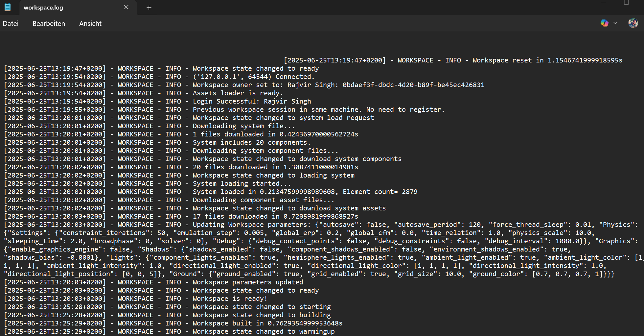Click the 'System includes 20 components.' line

[251, 143]
